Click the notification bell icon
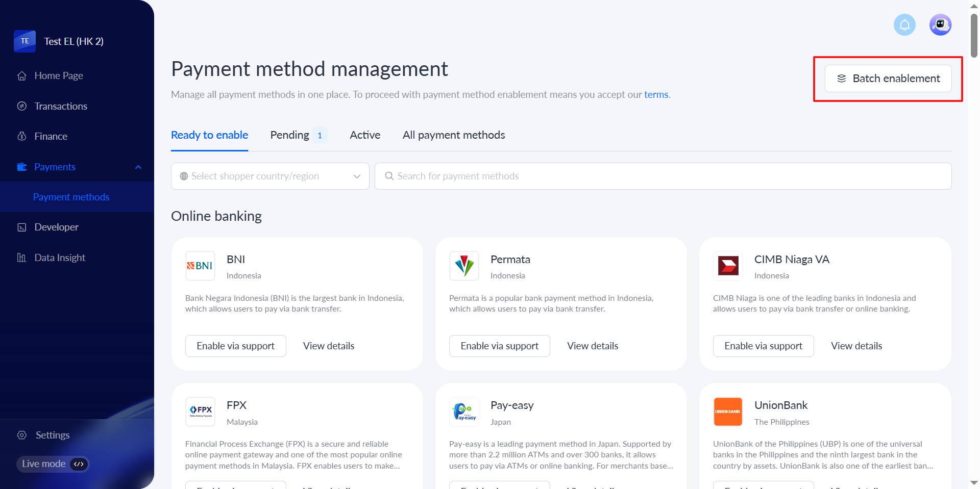 [904, 24]
